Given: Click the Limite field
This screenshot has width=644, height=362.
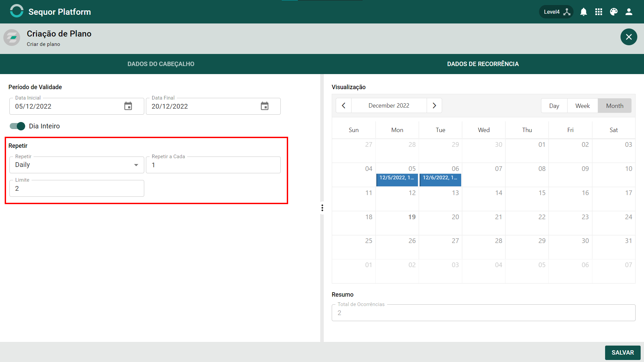Looking at the screenshot, I should (77, 188).
